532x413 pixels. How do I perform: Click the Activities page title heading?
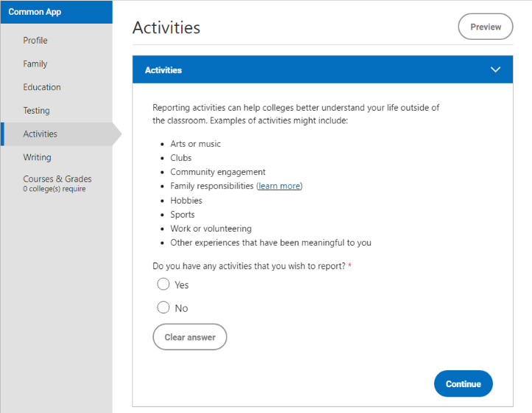point(167,27)
